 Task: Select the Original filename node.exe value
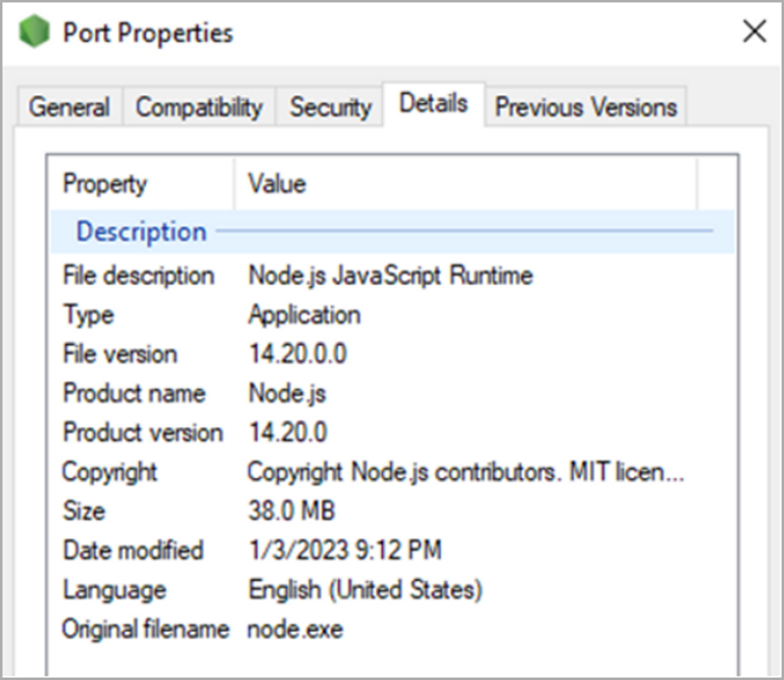tap(296, 629)
